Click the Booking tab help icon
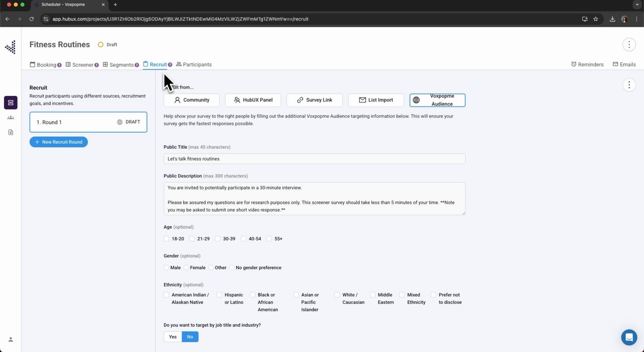This screenshot has height=352, width=644. pyautogui.click(x=60, y=65)
